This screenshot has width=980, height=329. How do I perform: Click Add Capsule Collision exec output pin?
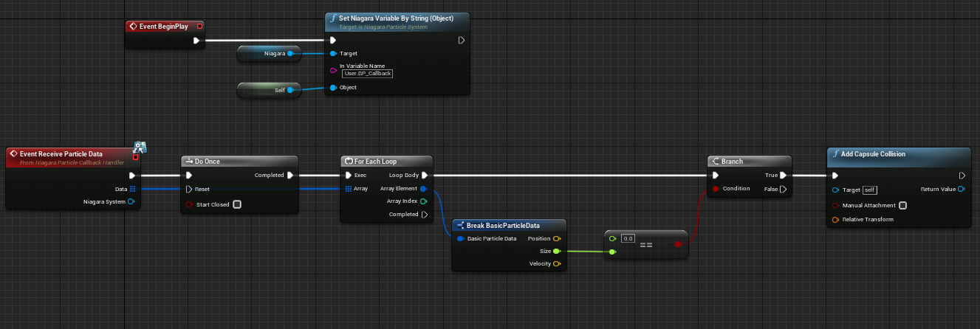pos(962,176)
